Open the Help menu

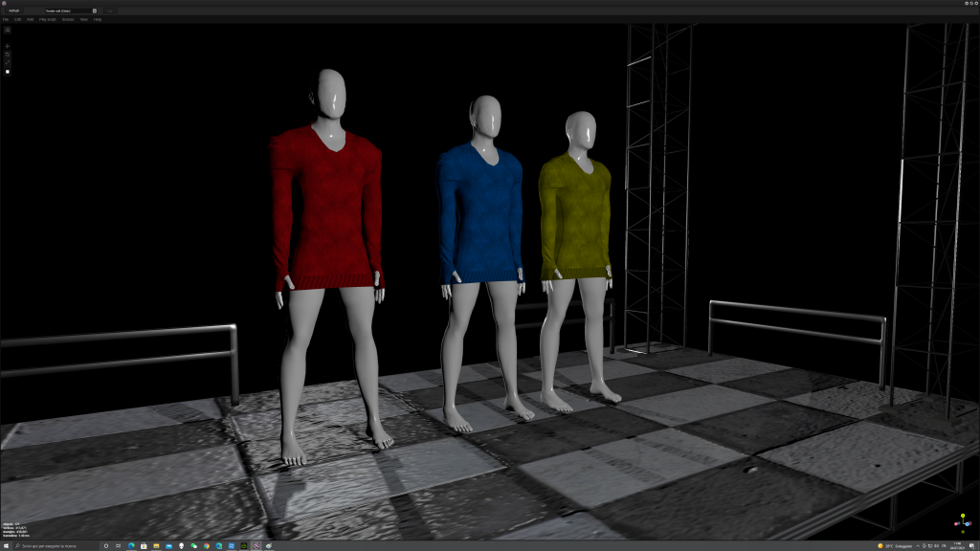(98, 19)
